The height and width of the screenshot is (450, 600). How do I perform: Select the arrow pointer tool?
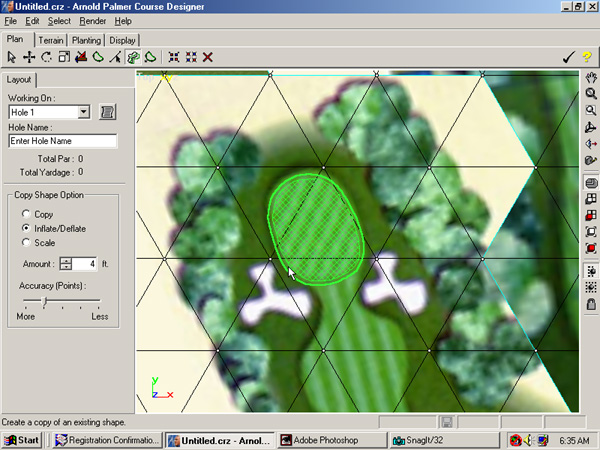11,57
